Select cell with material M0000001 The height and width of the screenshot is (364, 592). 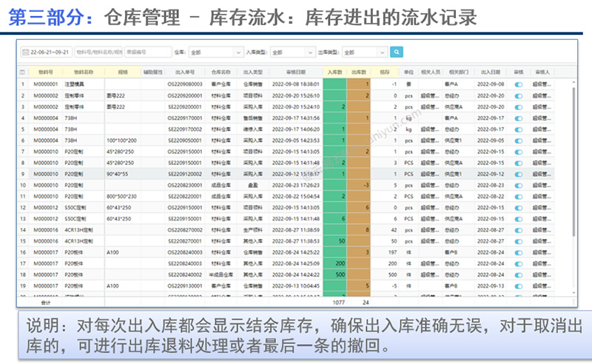pyautogui.click(x=46, y=84)
